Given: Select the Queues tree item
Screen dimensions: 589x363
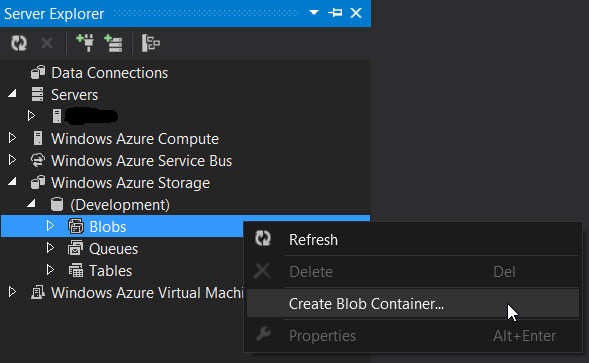Looking at the screenshot, I should 113,249.
